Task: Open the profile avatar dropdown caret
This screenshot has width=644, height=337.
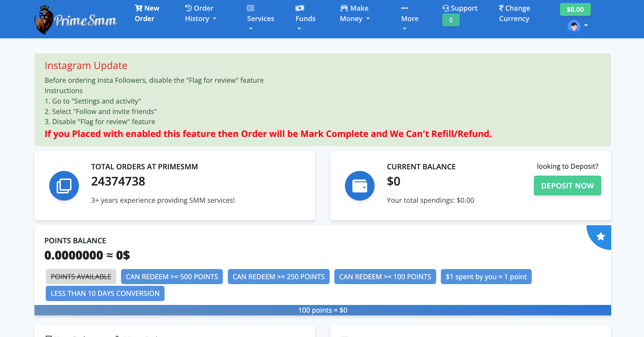Action: pos(586,25)
